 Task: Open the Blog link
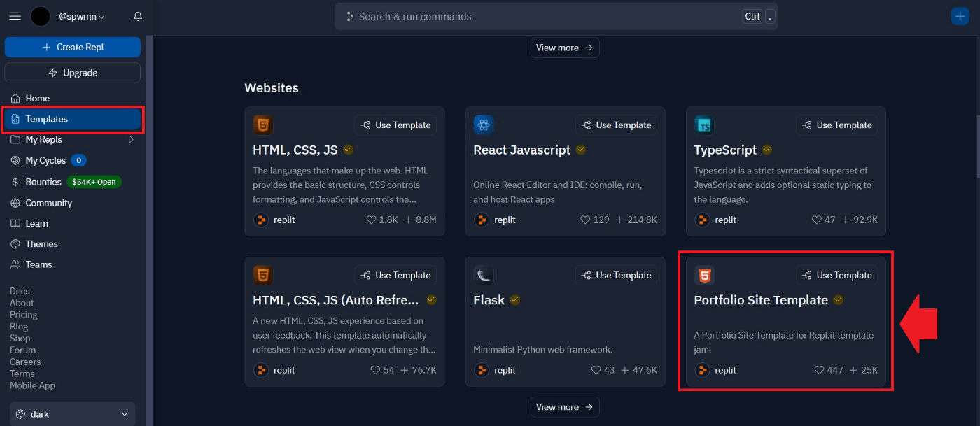click(x=19, y=327)
